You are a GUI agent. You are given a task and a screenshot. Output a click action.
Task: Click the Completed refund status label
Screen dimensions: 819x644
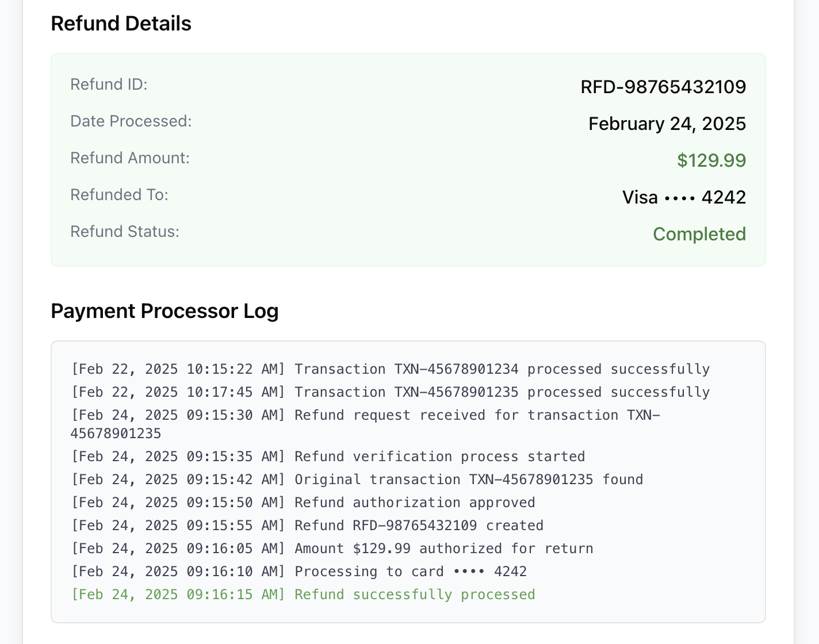tap(699, 234)
